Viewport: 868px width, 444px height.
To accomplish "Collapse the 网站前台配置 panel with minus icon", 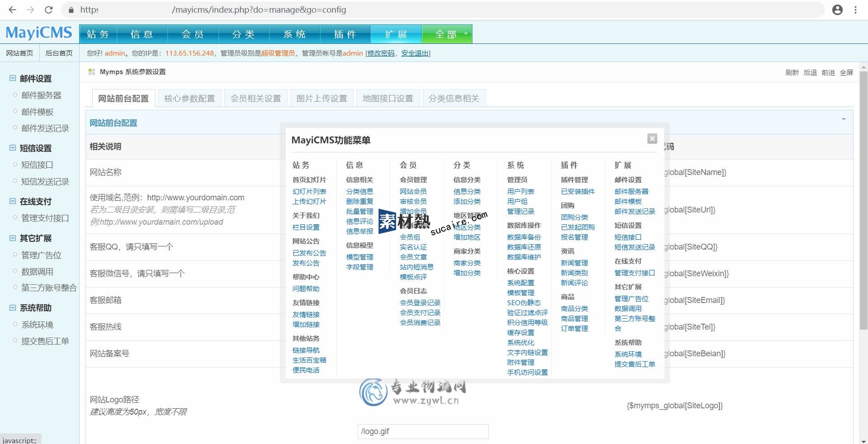I will 844,119.
